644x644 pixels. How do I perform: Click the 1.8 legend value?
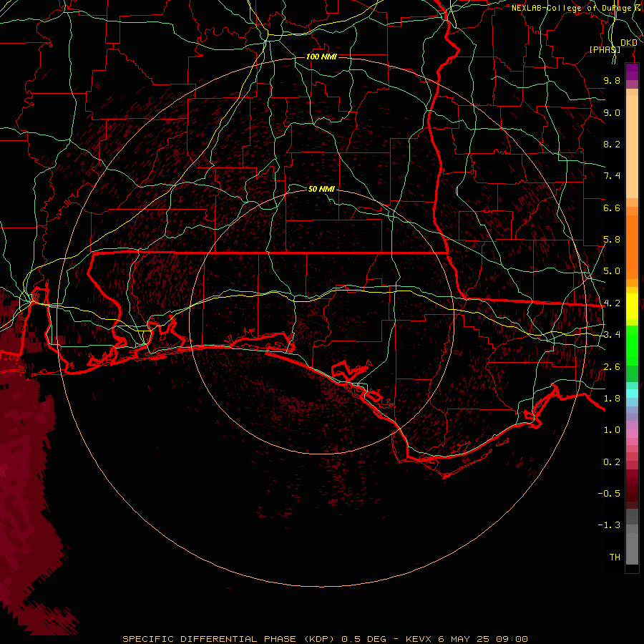coord(612,399)
